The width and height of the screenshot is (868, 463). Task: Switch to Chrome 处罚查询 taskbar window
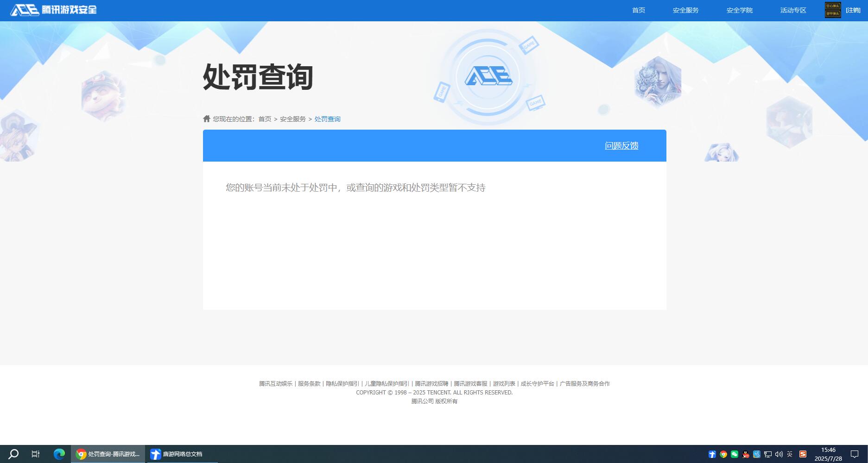[108, 454]
